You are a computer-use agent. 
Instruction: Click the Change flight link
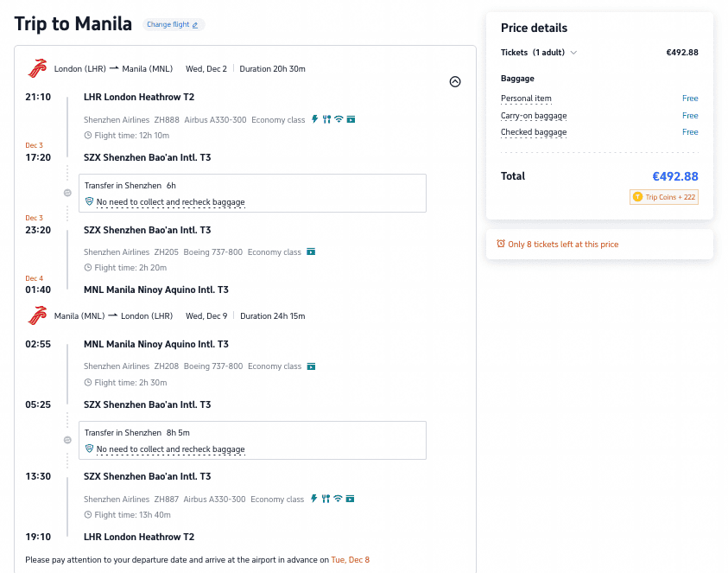click(x=173, y=24)
